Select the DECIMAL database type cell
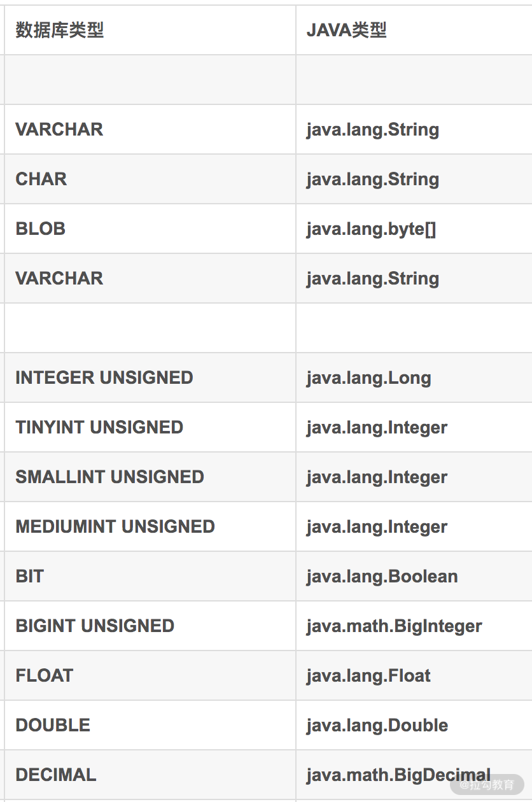The image size is (532, 802). [x=56, y=775]
